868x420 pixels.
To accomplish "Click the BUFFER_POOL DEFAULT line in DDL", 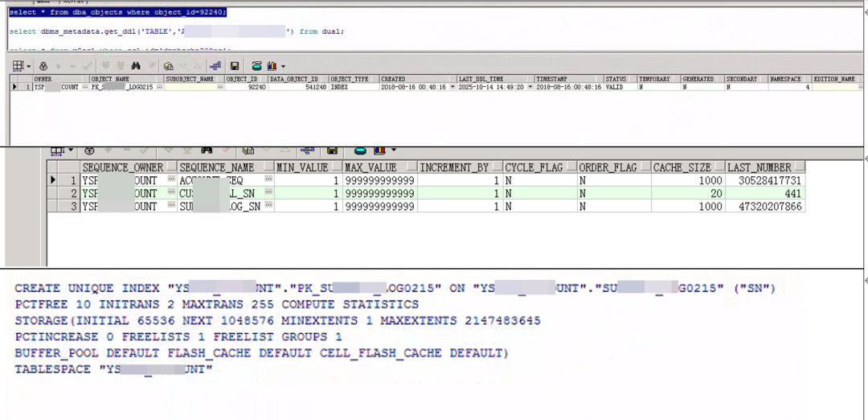I will [261, 353].
